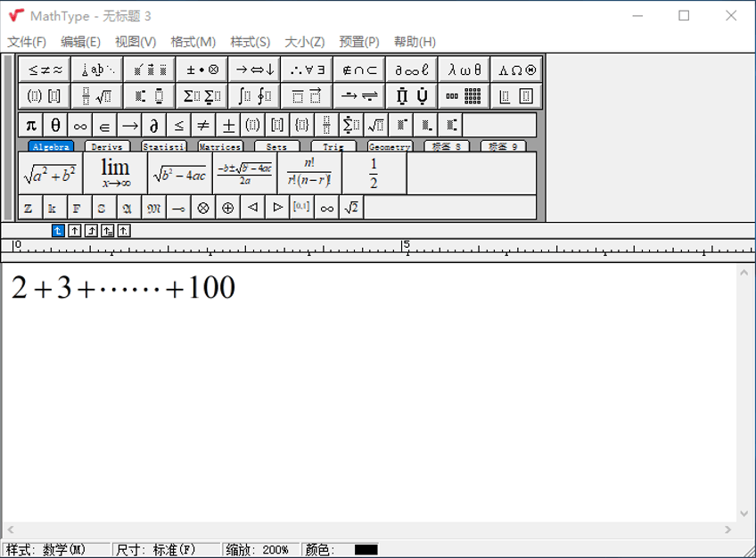Viewport: 756px width, 558px height.
Task: Insert curly braces template
Action: point(302,126)
